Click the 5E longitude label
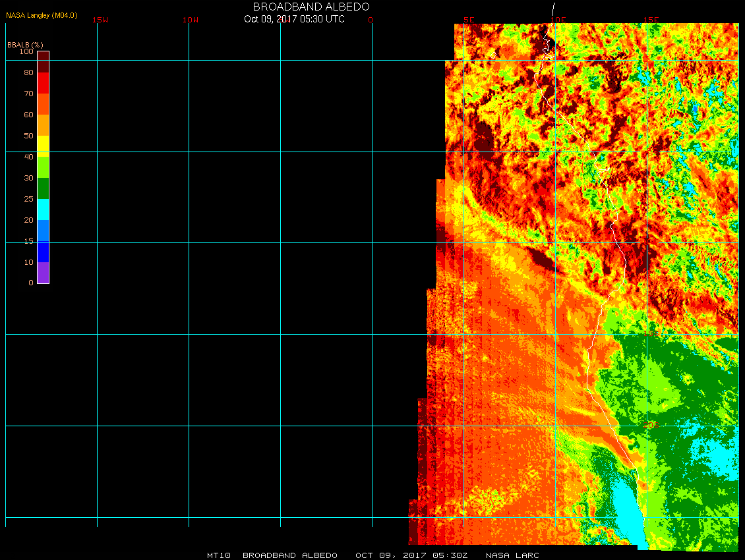Viewport: 745px width, 560px height. (x=469, y=20)
